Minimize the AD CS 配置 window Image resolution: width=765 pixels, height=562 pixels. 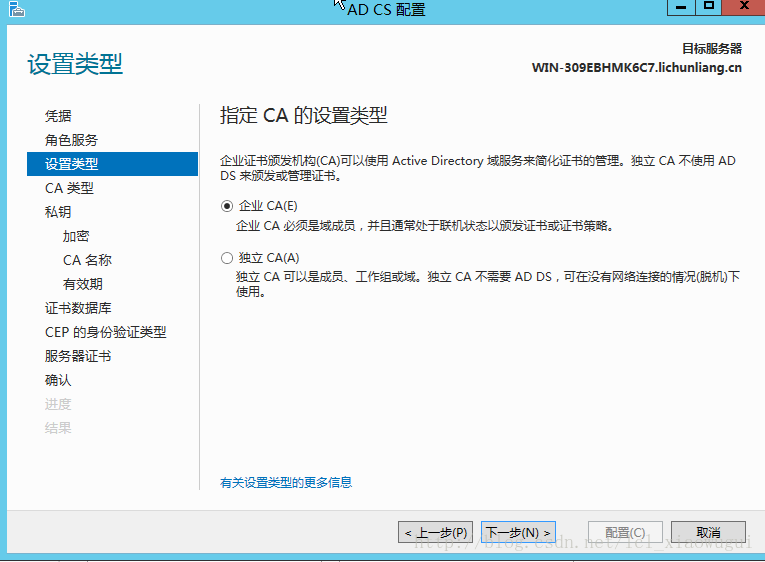[681, 7]
